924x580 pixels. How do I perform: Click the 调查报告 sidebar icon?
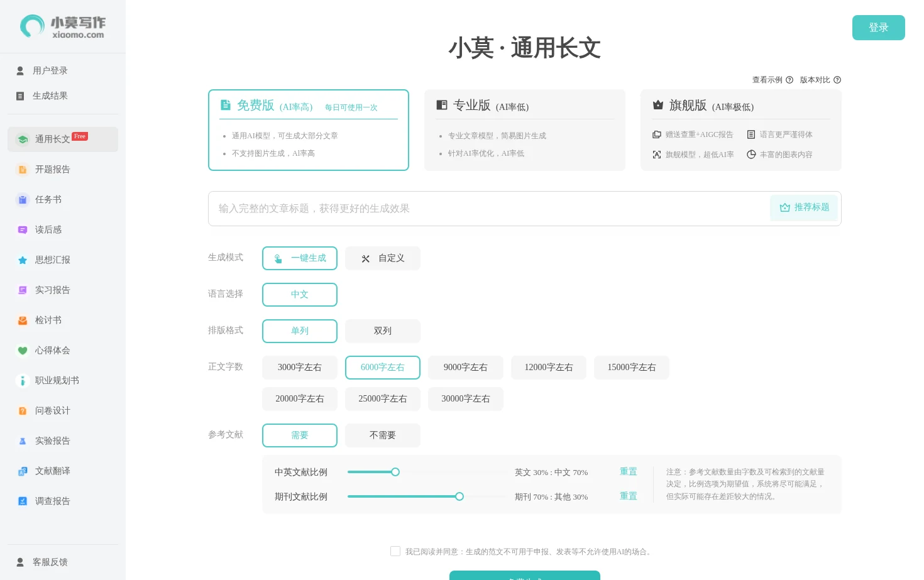[23, 501]
